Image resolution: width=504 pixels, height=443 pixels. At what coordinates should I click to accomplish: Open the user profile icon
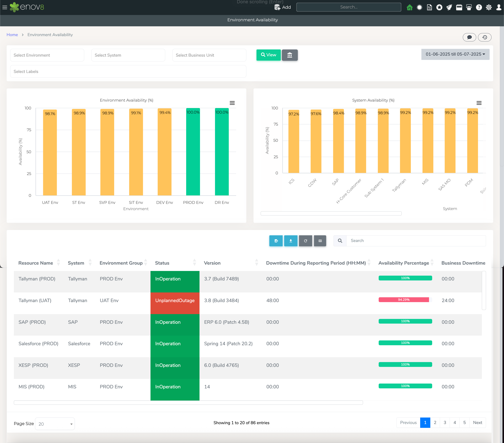(498, 7)
